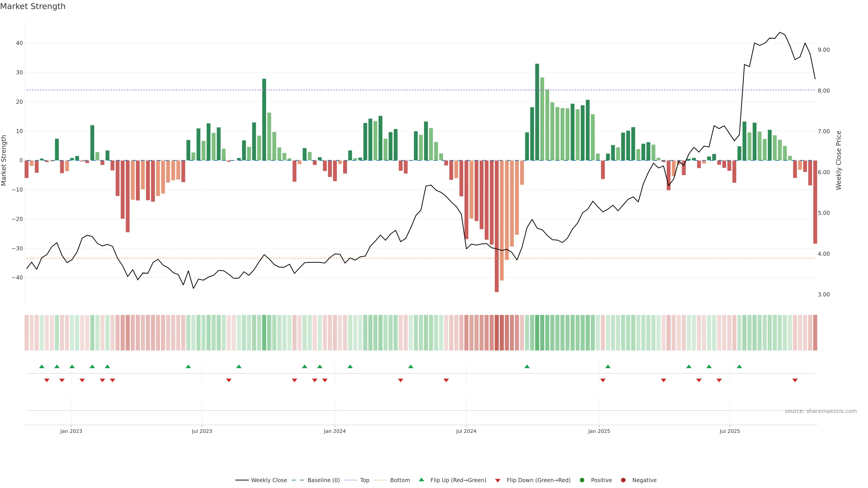
Task: Click the Jul 2025 axis label
Action: tap(729, 431)
